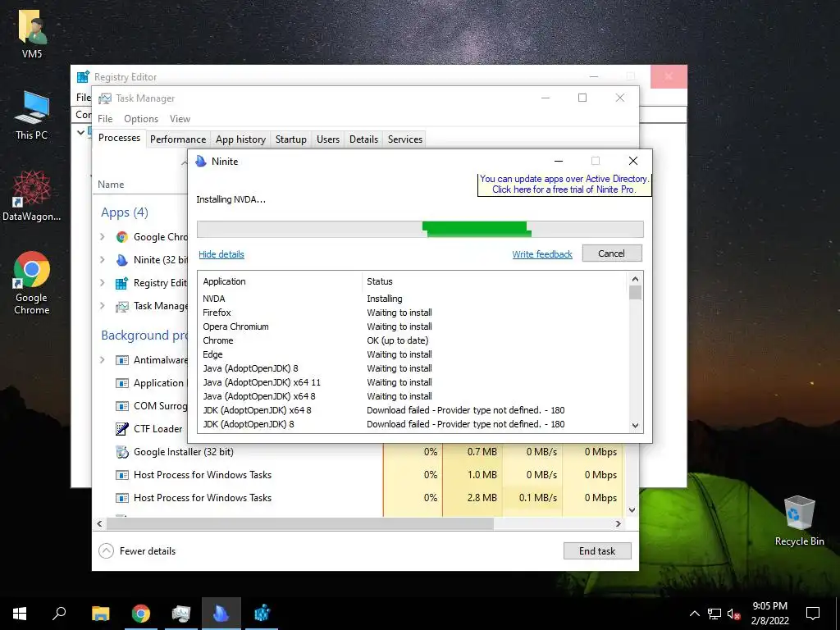Expand the Antimalware process group

[103, 360]
